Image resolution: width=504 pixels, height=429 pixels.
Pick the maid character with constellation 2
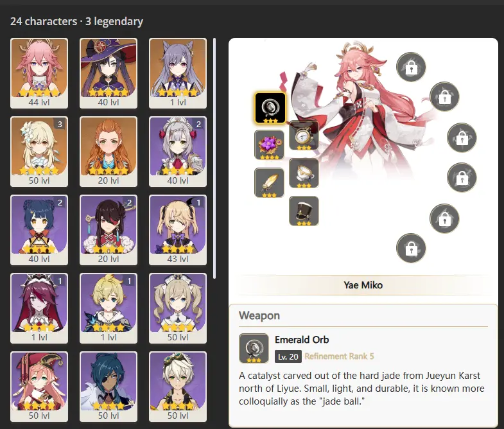click(x=178, y=152)
